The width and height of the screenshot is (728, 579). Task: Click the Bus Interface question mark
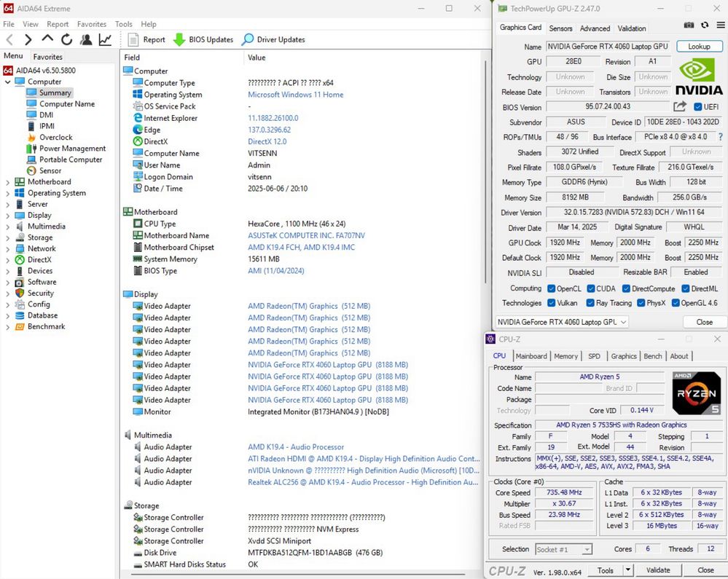pyautogui.click(x=721, y=137)
